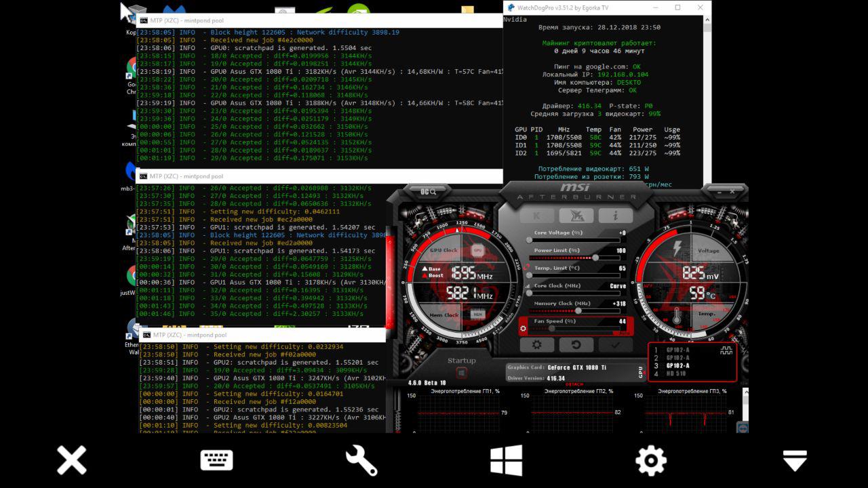The width and height of the screenshot is (868, 488).
Task: Adjust the Temp. Limit slider
Action: 574,276
